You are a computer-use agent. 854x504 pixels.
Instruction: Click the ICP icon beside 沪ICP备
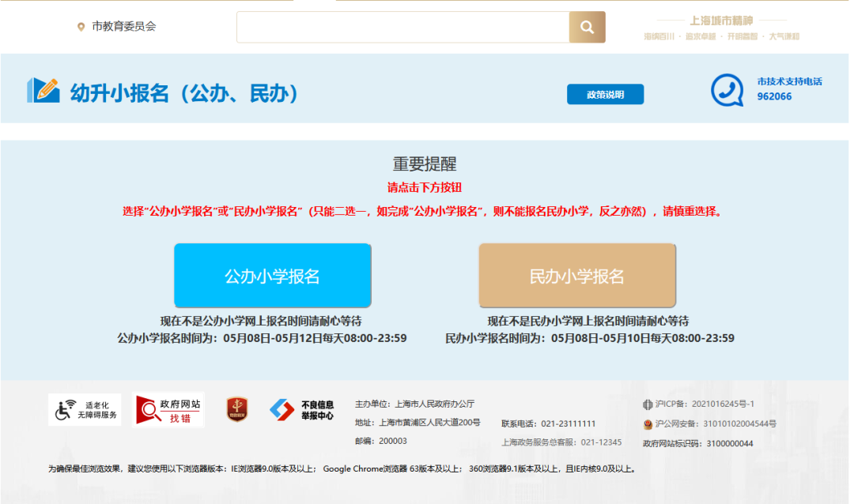tap(648, 404)
